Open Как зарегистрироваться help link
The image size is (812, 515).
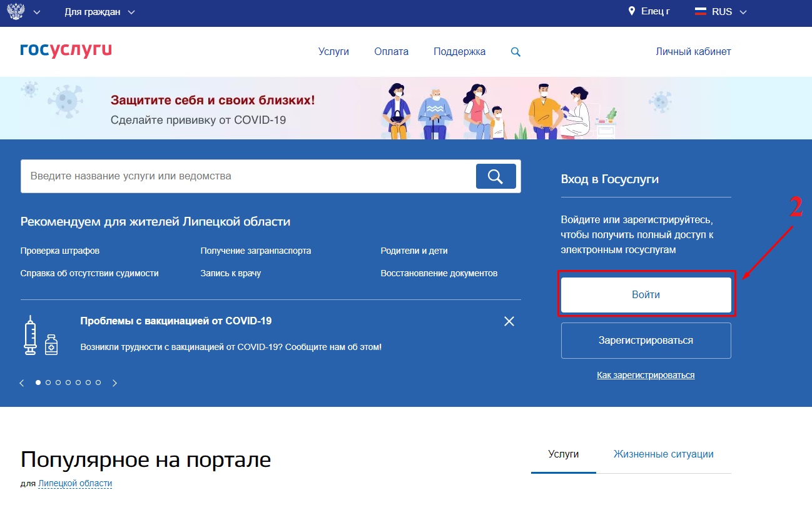pos(646,375)
